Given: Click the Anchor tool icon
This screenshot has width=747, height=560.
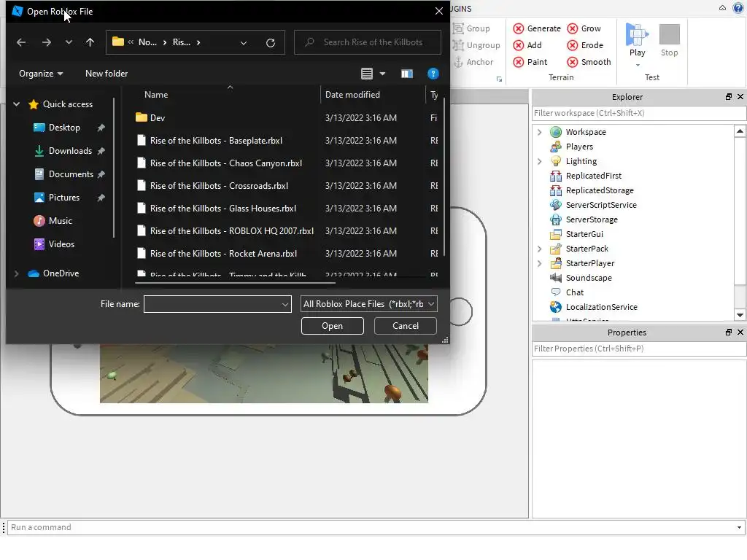Looking at the screenshot, I should 458,62.
